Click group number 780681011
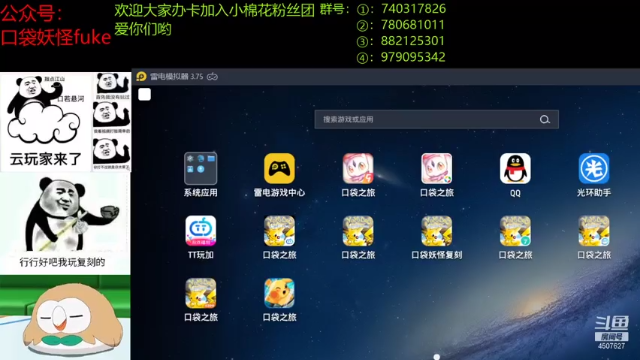The width and height of the screenshot is (640, 360). pyautogui.click(x=412, y=25)
